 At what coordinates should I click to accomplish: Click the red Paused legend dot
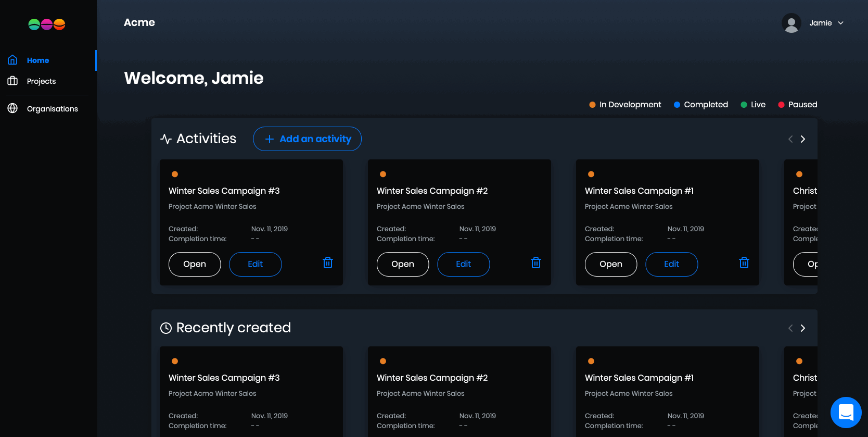781,105
